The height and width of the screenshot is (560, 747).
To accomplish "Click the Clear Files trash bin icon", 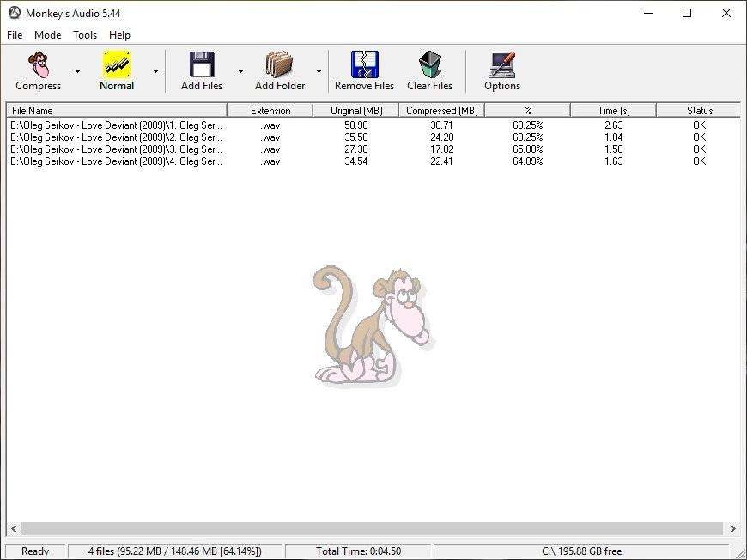I will pos(429,64).
